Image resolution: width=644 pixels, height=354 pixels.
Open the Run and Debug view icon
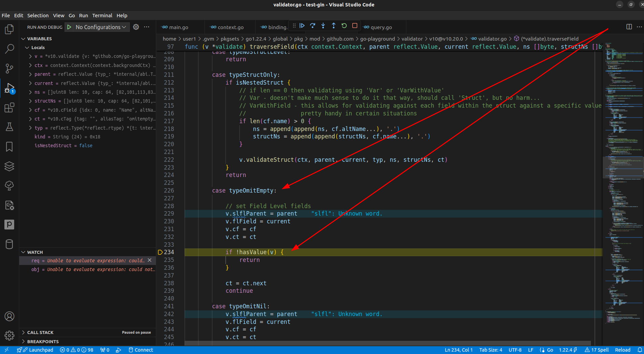[x=9, y=88]
